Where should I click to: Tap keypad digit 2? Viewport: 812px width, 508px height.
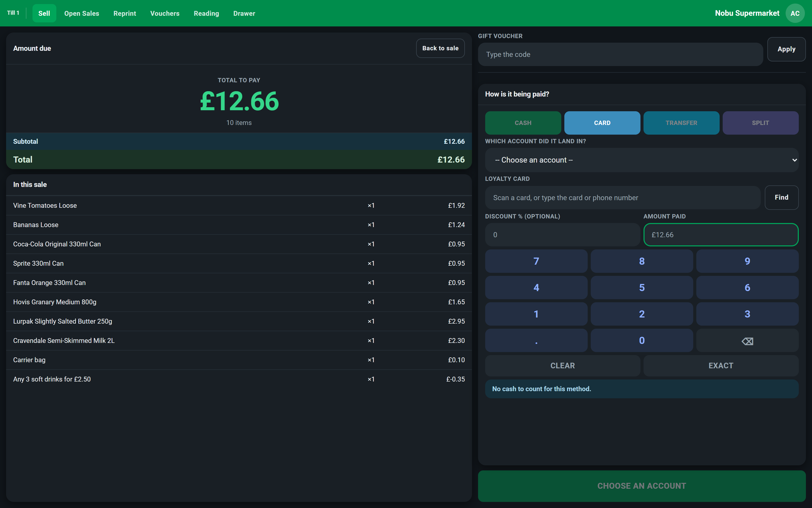click(641, 314)
